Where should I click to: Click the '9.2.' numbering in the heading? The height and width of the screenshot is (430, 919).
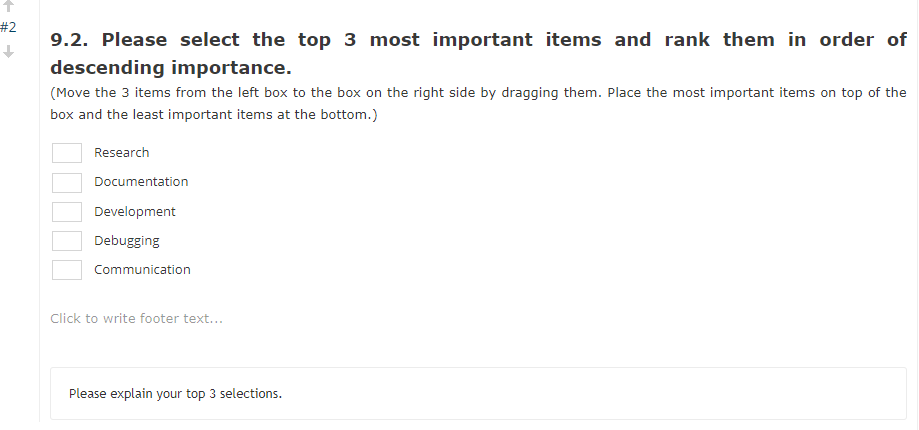[70, 40]
